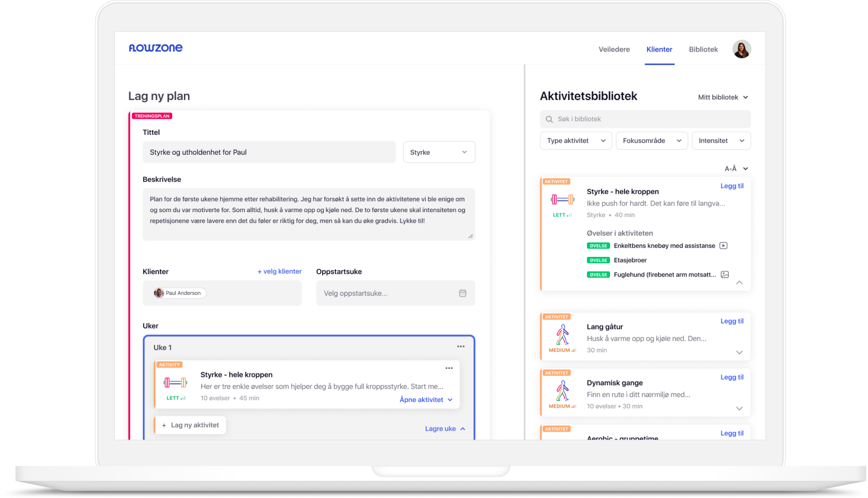
Task: Open the Intensitet filter dropdown
Action: tap(721, 140)
